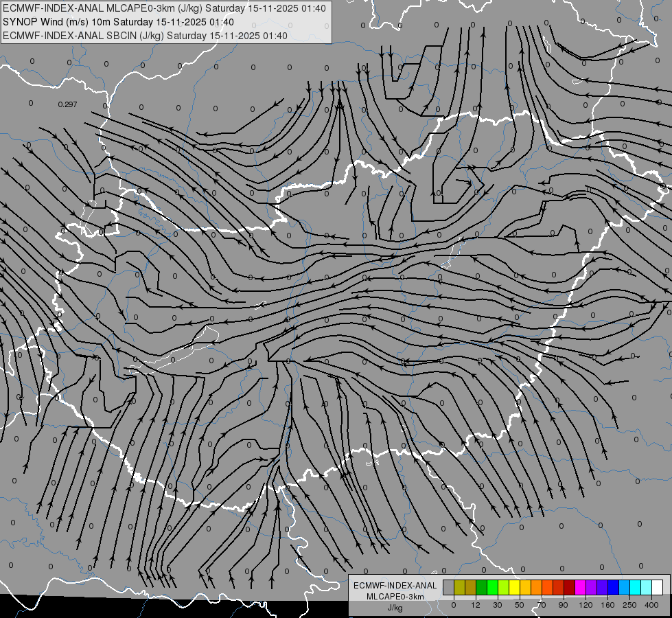Click the purple swatch right of the 120 tick

click(592, 587)
